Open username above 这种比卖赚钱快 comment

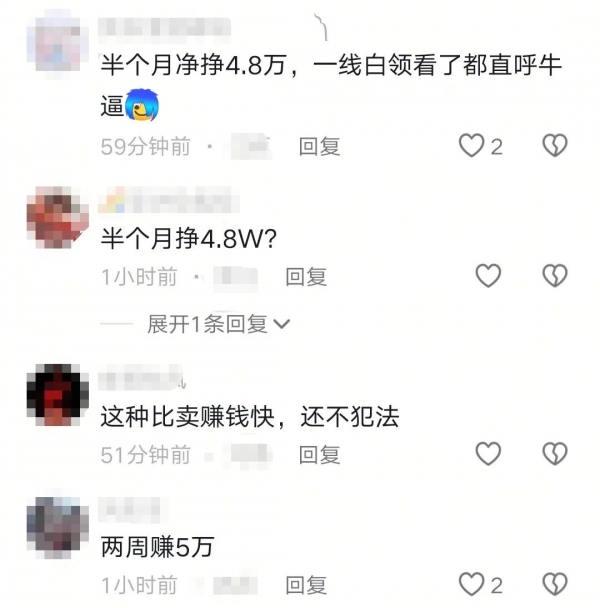[141, 377]
